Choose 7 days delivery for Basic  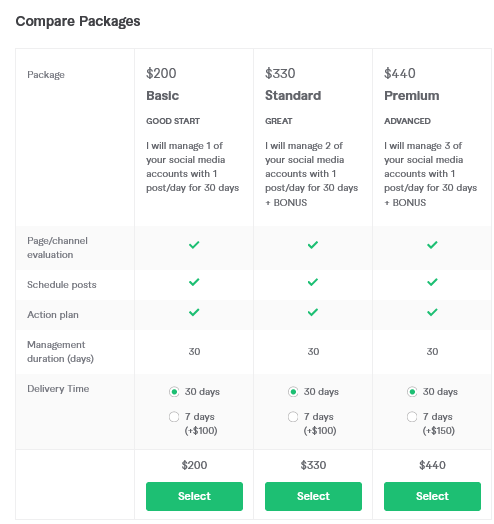[174, 417]
